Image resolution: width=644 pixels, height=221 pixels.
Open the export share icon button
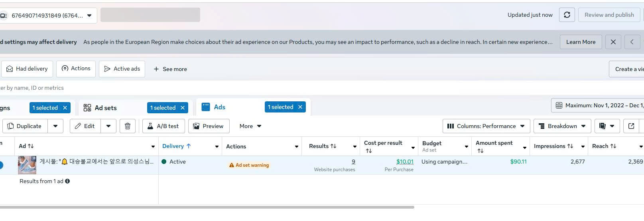(631, 126)
